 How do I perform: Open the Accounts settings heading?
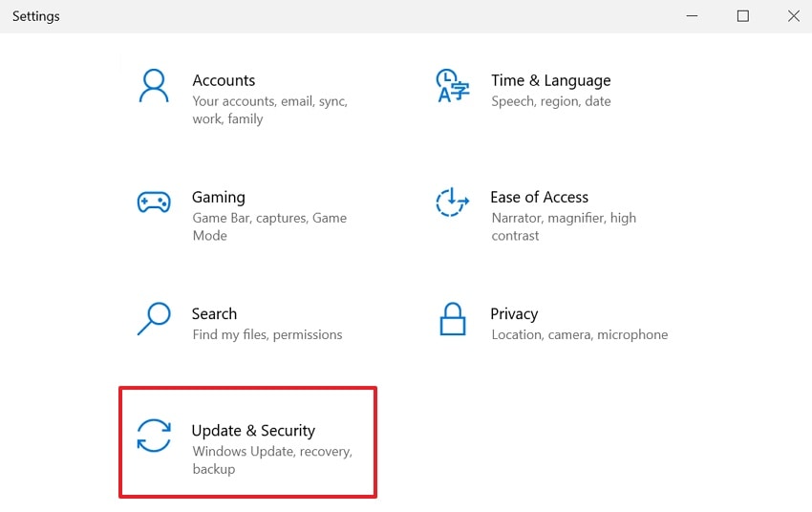224,80
